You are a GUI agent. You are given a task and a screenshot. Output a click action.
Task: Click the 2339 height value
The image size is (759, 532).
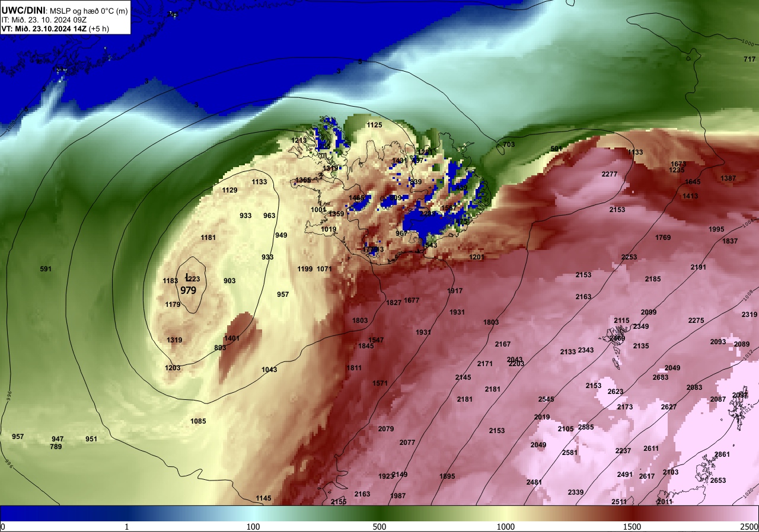[x=576, y=492]
